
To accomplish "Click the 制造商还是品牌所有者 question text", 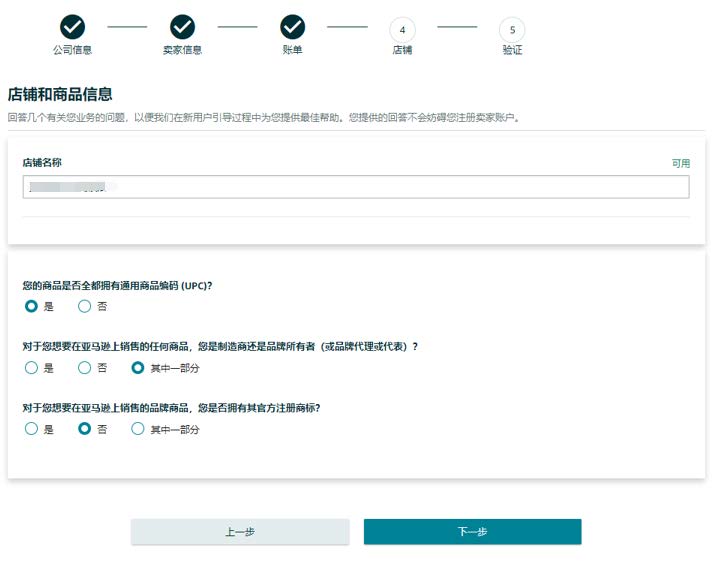I will pos(220,347).
